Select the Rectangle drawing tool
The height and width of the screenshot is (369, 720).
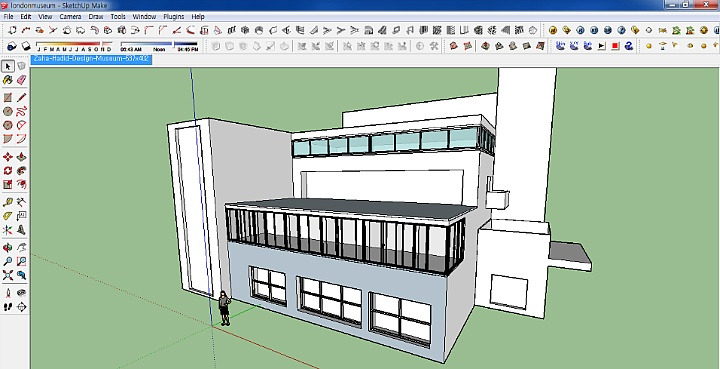(8, 98)
